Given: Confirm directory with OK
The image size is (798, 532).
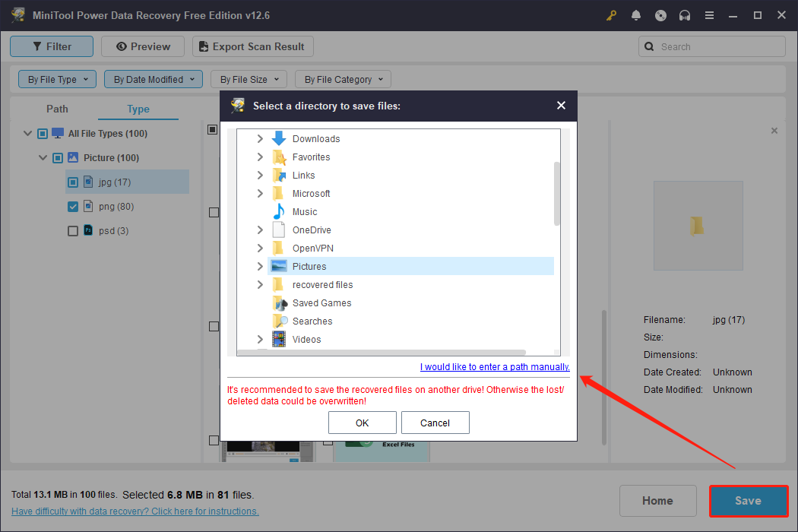Looking at the screenshot, I should (x=362, y=423).
